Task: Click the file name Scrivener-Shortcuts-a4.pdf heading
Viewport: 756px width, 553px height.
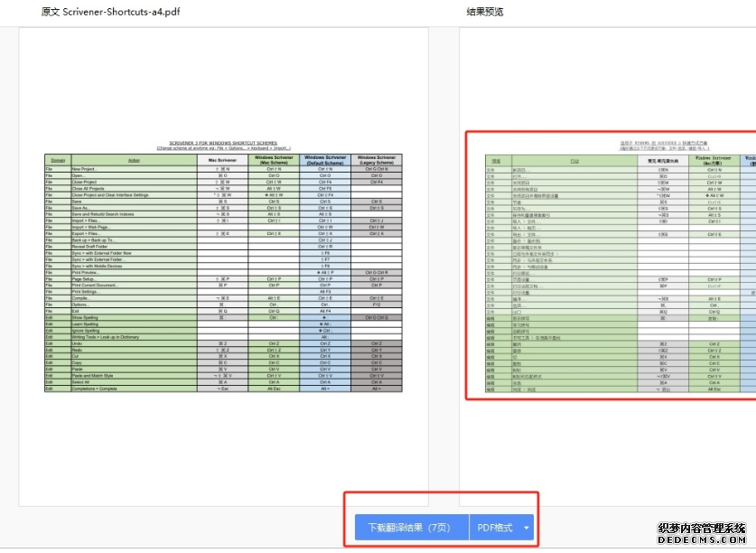Action: pos(121,12)
